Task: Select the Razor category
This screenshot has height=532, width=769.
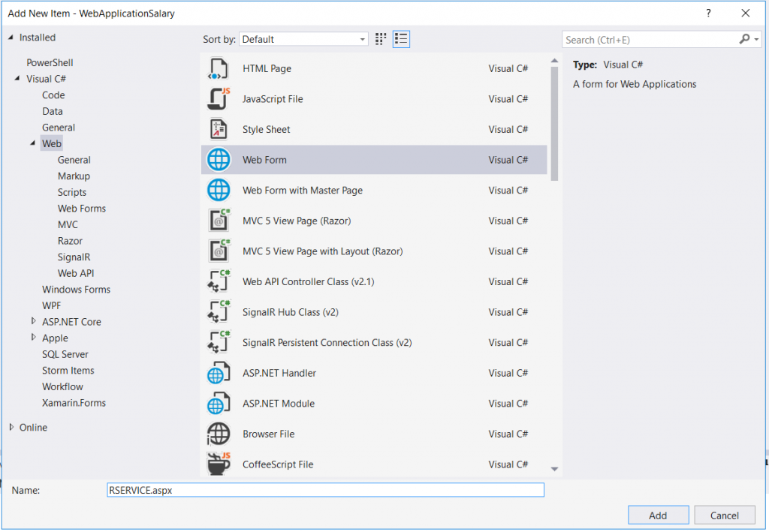Action: point(70,241)
